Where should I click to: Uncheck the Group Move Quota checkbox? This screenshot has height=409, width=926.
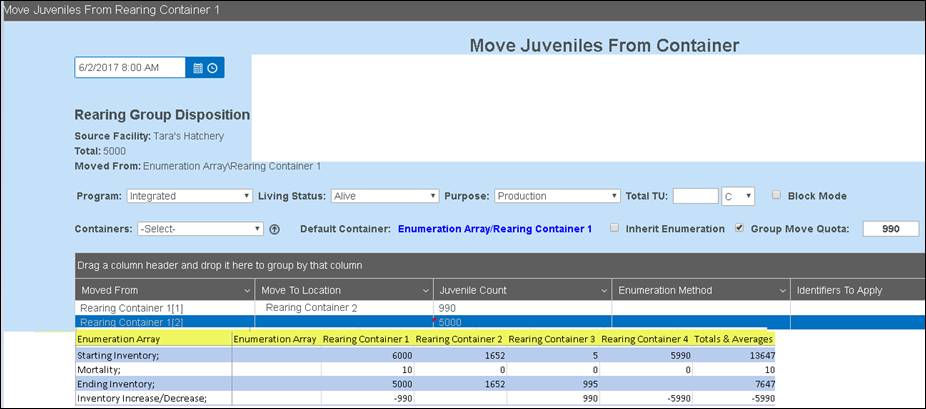(x=739, y=228)
